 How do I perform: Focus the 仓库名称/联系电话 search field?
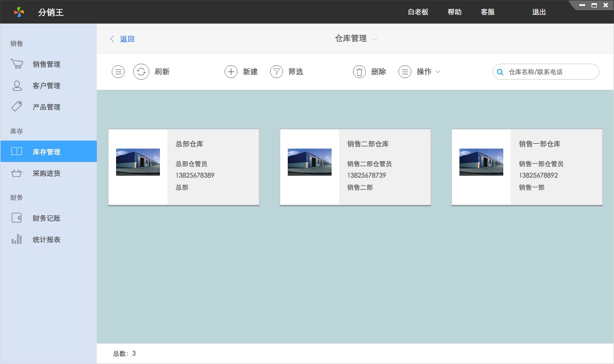click(551, 72)
